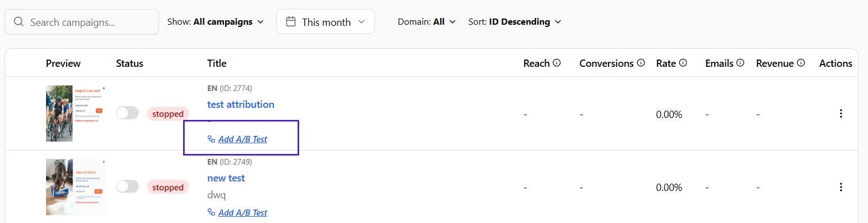Expand the Domain: All dropdown
Screen dimensions: 868x223
427,22
